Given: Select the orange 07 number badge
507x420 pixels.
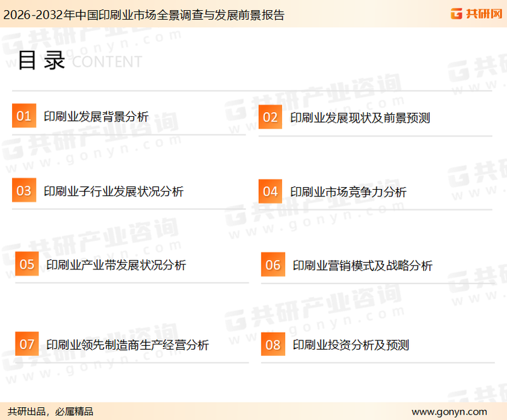Looking at the screenshot, I should click(27, 344).
